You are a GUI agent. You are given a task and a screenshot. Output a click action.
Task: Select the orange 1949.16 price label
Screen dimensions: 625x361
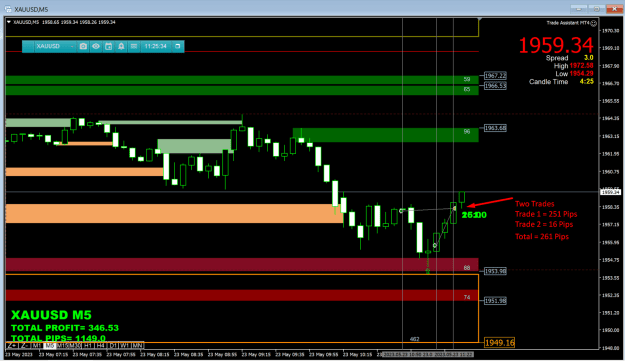click(x=499, y=342)
